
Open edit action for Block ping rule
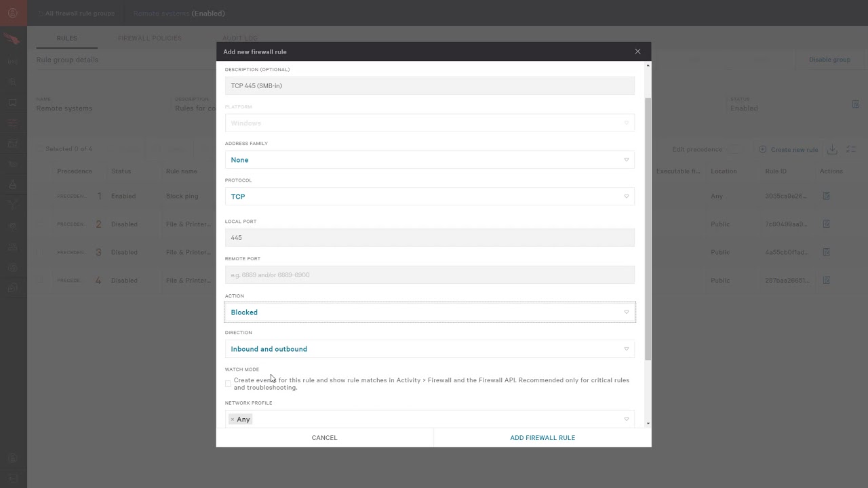point(826,196)
